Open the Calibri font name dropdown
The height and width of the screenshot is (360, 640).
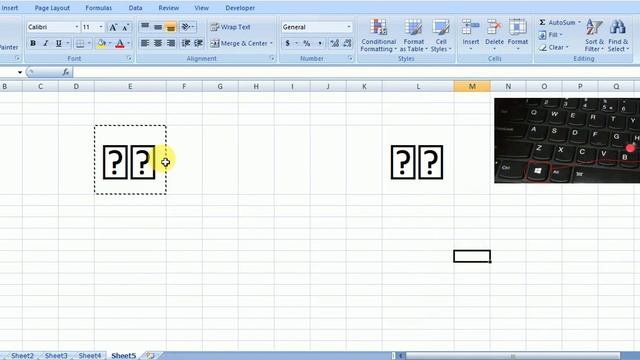76,27
